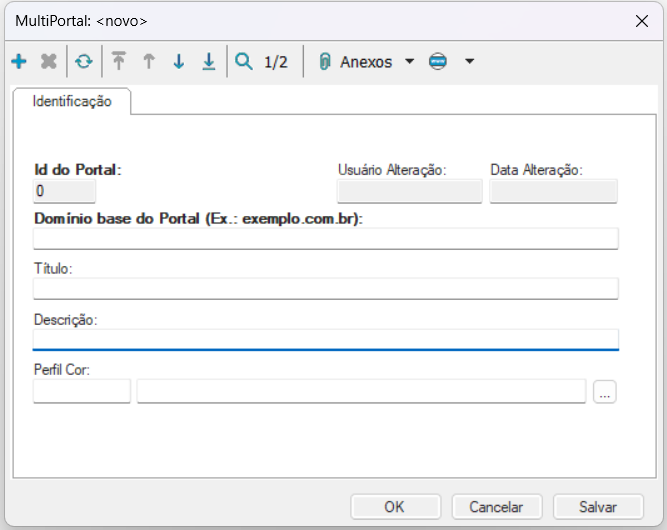Go to the previous record up arrow

tap(149, 62)
